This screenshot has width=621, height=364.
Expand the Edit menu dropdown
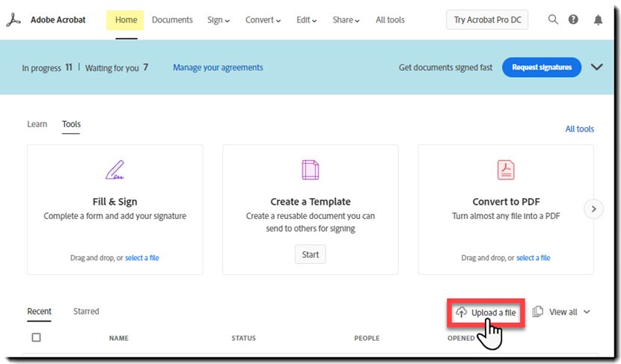(307, 19)
